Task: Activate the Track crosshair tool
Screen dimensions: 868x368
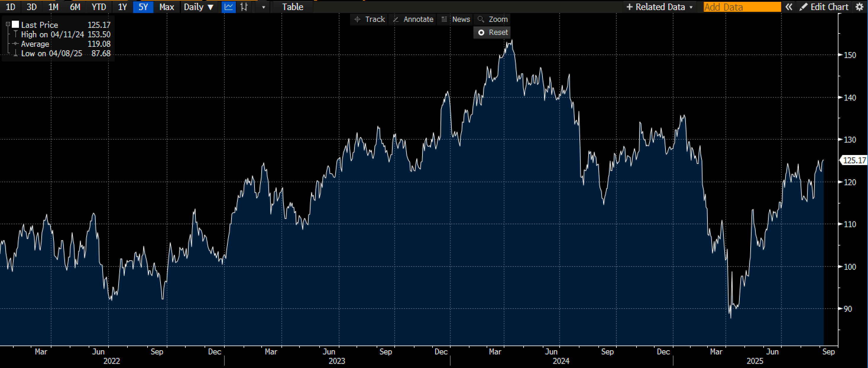Action: coord(370,19)
